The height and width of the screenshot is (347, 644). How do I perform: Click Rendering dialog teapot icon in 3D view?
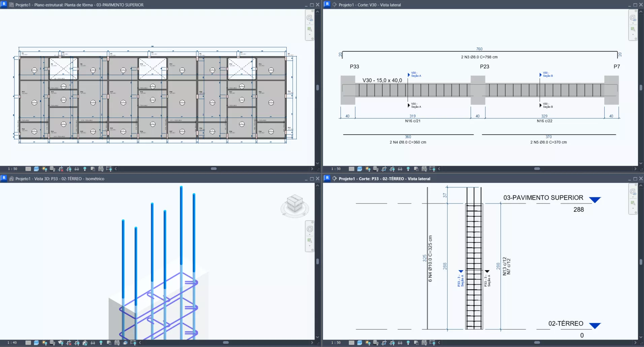(x=61, y=343)
